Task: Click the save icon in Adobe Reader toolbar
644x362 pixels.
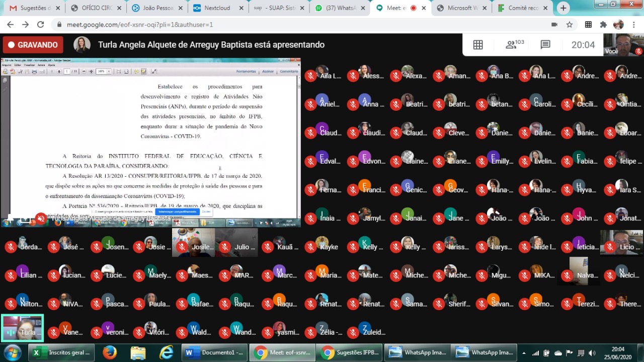Action: pyautogui.click(x=27, y=71)
